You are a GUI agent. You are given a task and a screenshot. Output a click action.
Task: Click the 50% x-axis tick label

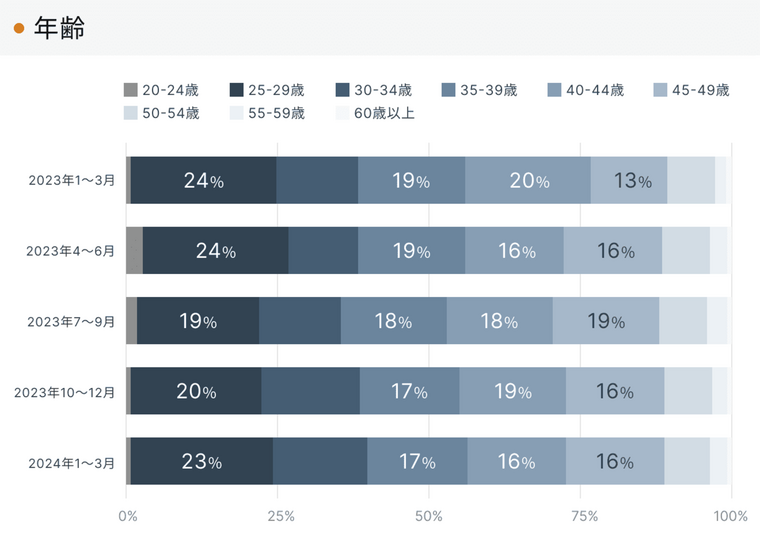point(429,516)
